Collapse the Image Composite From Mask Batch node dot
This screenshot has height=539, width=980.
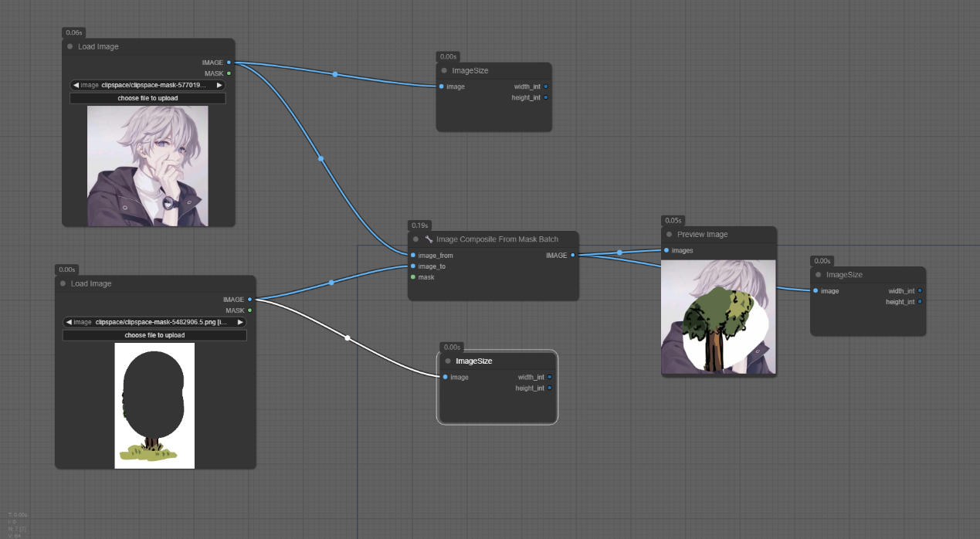[x=415, y=239]
